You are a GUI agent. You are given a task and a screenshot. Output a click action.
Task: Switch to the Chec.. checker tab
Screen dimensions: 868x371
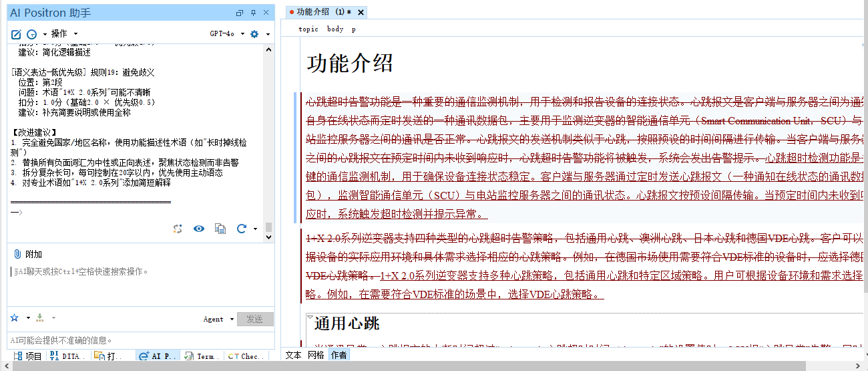(244, 356)
